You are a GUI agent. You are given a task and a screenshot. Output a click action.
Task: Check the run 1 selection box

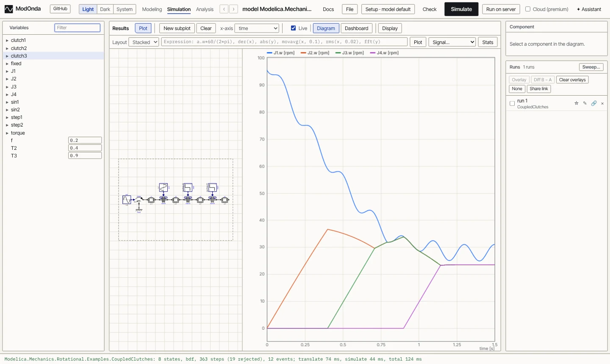[512, 103]
